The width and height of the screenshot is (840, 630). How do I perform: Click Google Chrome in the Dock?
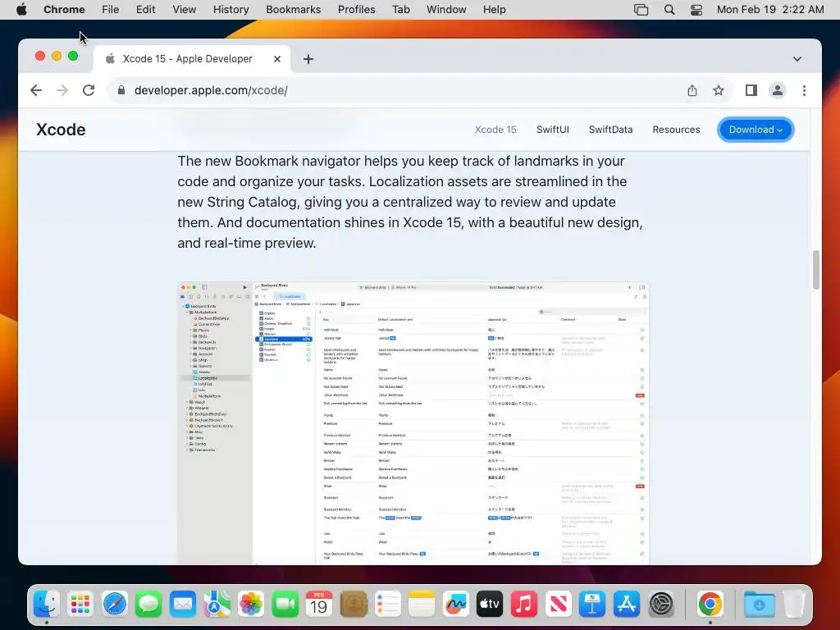[710, 605]
